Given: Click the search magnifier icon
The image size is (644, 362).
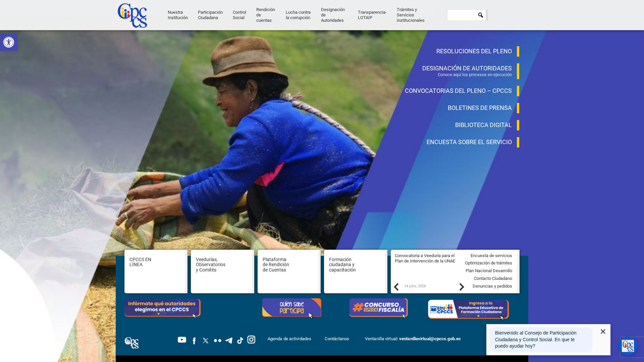Looking at the screenshot, I should click(481, 15).
